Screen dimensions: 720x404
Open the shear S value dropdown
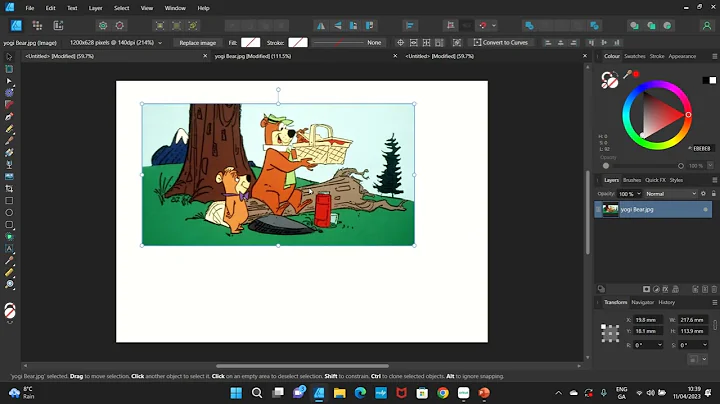click(705, 345)
